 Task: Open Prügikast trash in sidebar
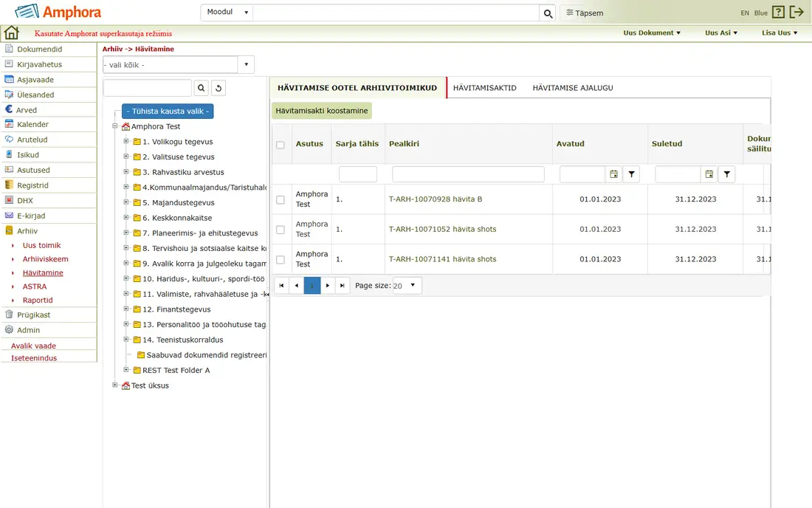click(34, 315)
